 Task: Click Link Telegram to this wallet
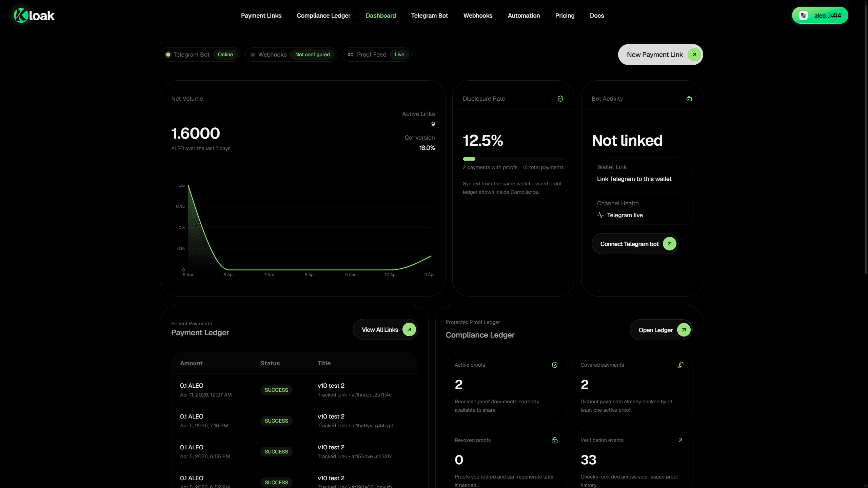634,179
